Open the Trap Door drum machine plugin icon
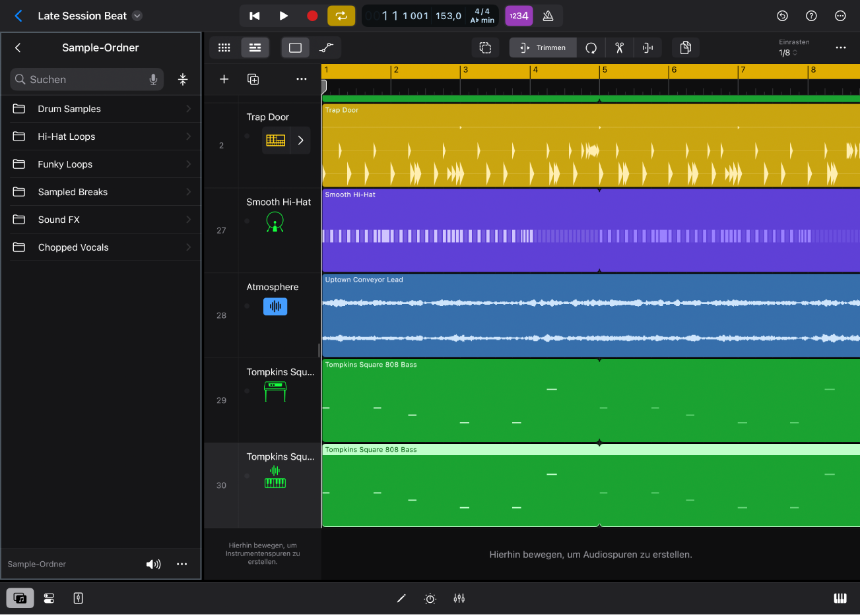 click(x=275, y=140)
